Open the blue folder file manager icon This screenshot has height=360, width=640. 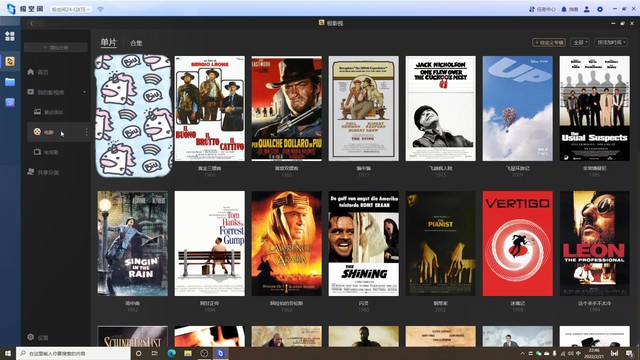(x=10, y=82)
